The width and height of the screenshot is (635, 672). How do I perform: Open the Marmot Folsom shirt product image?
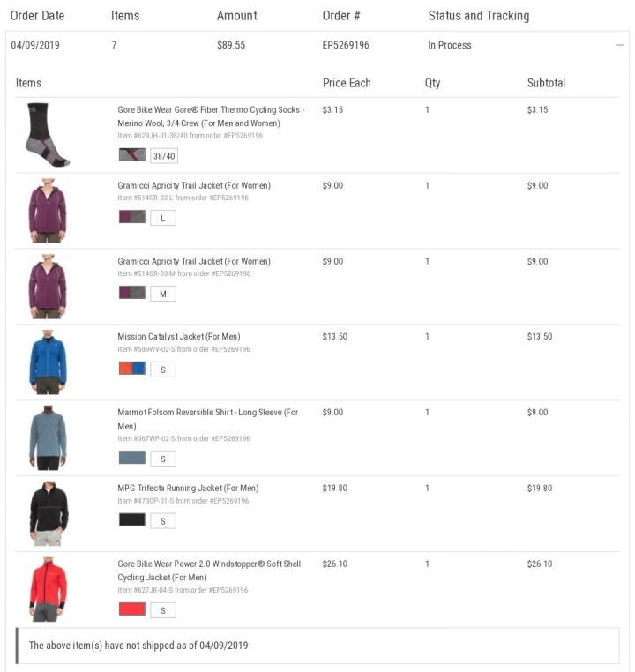pyautogui.click(x=48, y=437)
